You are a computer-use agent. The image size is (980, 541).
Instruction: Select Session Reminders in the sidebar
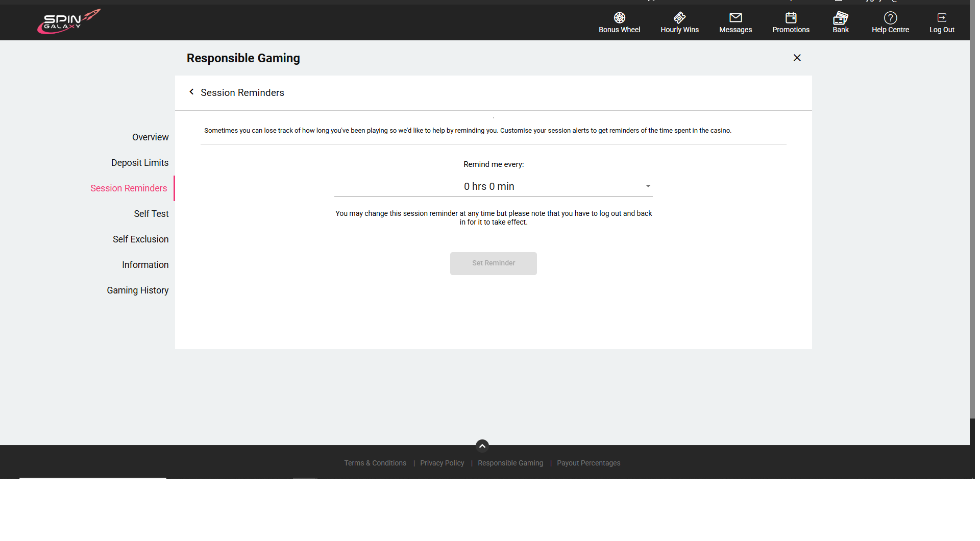[x=129, y=188]
